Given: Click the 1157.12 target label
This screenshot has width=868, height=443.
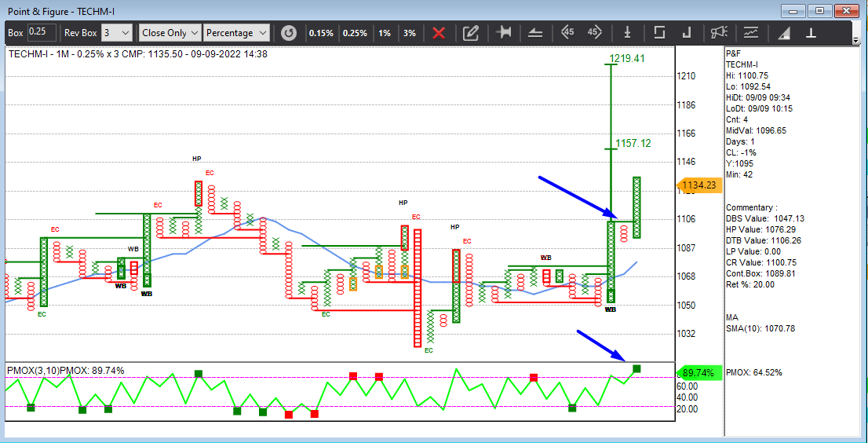Looking at the screenshot, I should point(632,144).
